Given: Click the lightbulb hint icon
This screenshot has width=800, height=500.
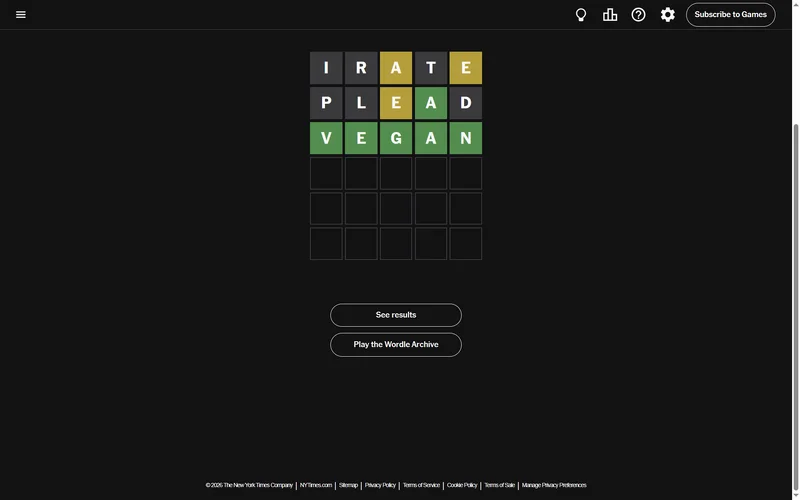Looking at the screenshot, I should pos(581,15).
